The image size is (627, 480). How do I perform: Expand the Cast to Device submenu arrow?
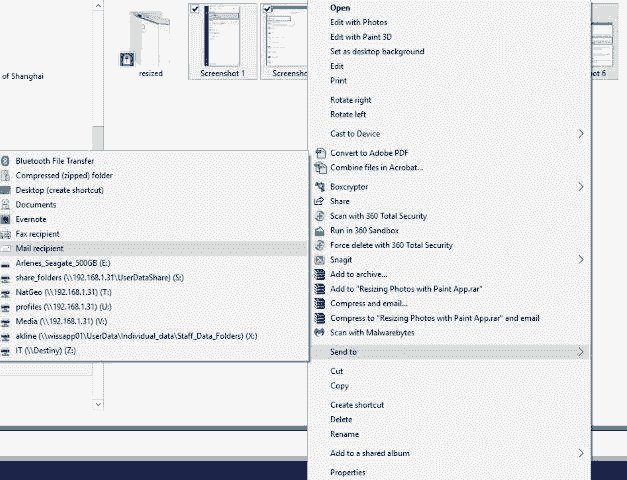click(581, 134)
